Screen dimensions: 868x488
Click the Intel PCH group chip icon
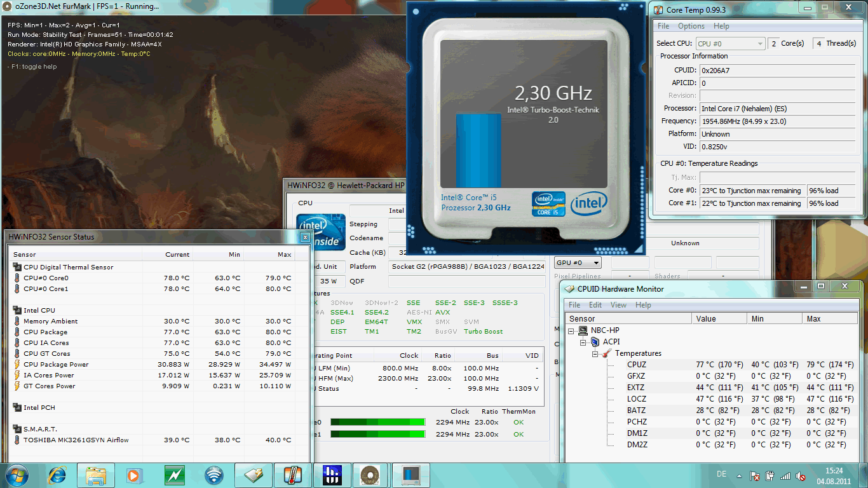17,407
